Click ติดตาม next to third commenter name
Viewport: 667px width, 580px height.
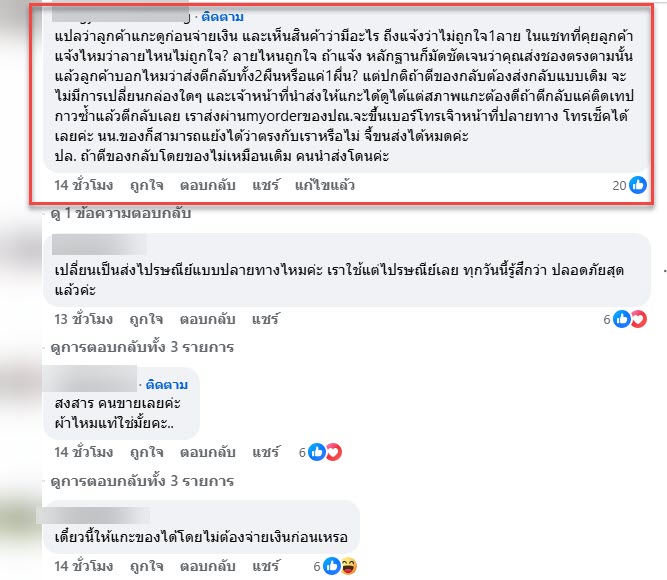pos(167,385)
